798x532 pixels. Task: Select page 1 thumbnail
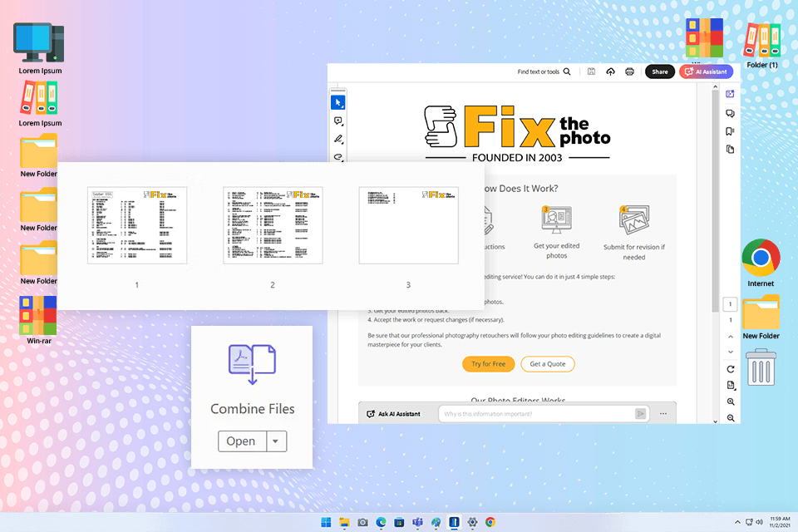[137, 225]
